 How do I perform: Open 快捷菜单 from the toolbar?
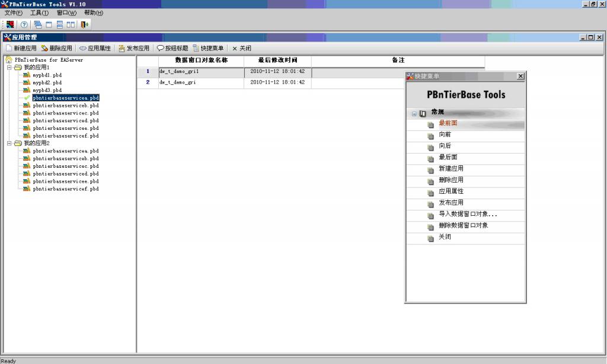click(x=208, y=49)
